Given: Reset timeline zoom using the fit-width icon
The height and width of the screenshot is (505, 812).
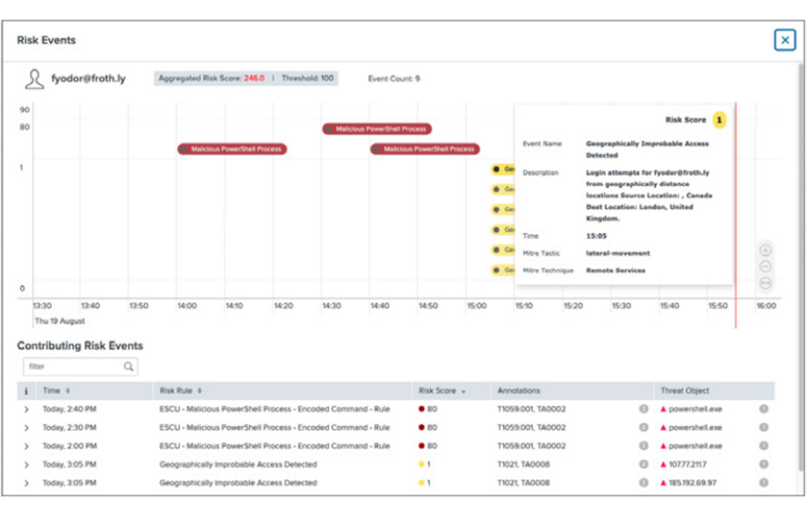Looking at the screenshot, I should [x=765, y=283].
